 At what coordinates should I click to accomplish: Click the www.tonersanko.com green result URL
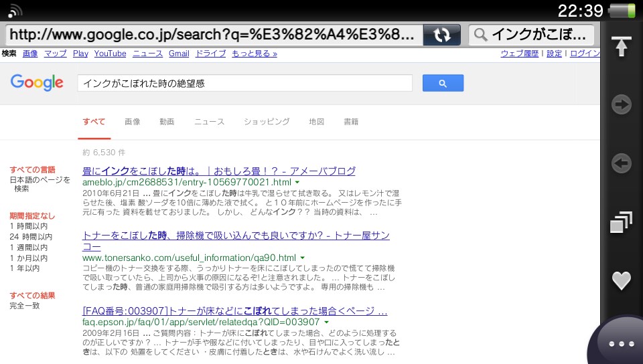pos(189,258)
